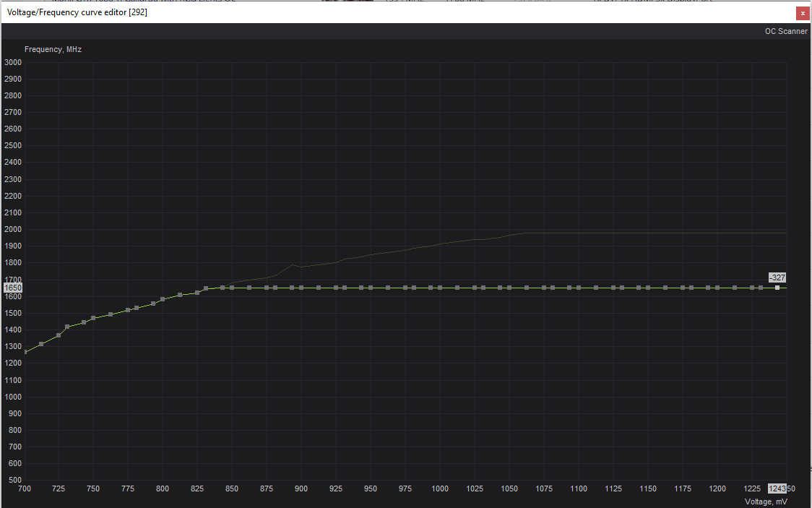The image size is (812, 508).
Task: Click the highlighted 1650 frequency value
Action: tap(12, 287)
